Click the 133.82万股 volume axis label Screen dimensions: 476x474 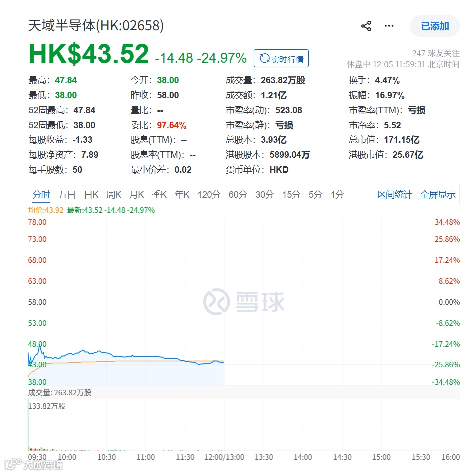pyautogui.click(x=47, y=406)
